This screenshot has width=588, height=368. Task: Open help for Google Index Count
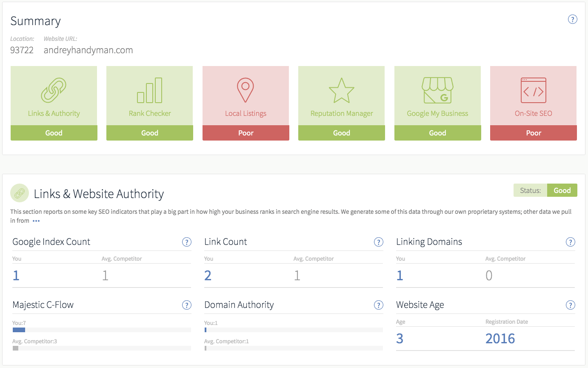[187, 242]
